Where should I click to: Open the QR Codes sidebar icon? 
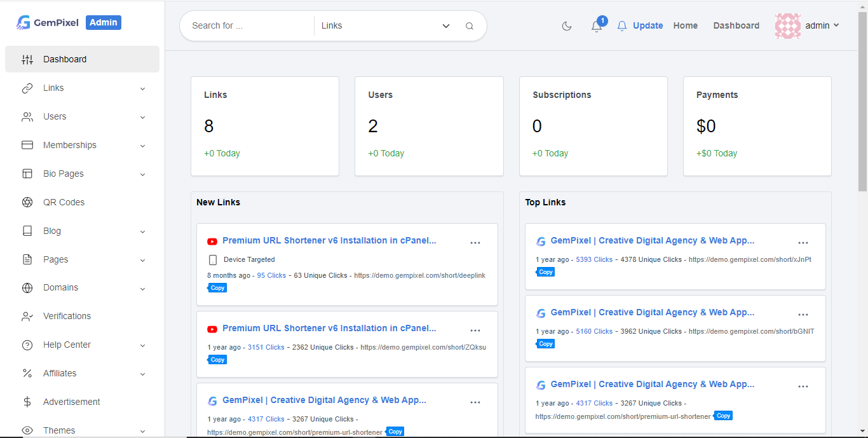(27, 202)
